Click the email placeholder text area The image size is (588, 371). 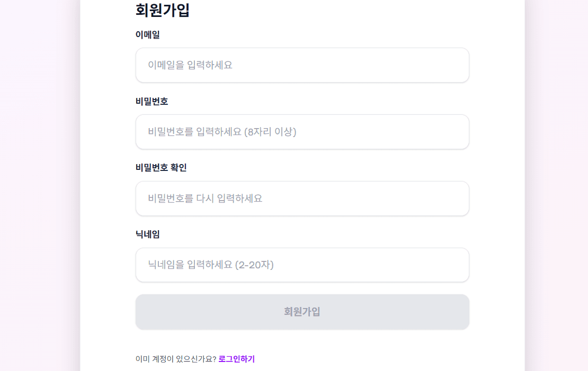click(191, 65)
